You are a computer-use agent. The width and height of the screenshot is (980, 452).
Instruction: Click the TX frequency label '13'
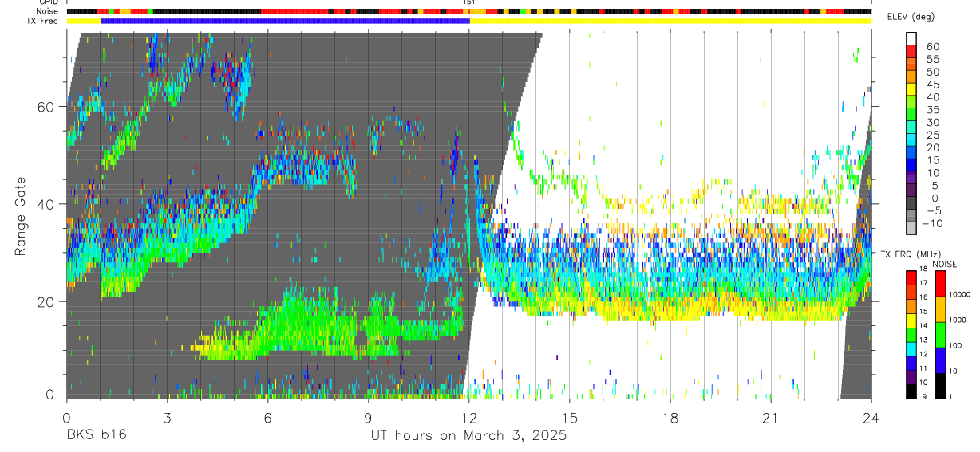point(923,340)
